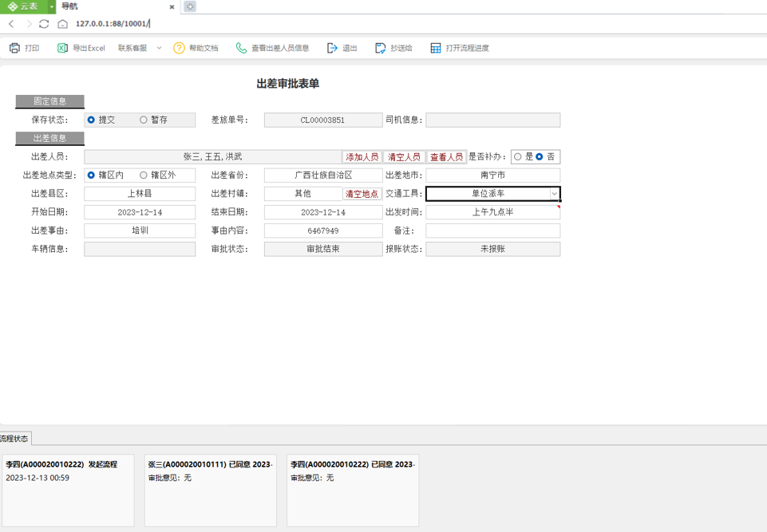Click the 出差村镇 field 其他
The image size is (767, 532).
click(x=302, y=194)
